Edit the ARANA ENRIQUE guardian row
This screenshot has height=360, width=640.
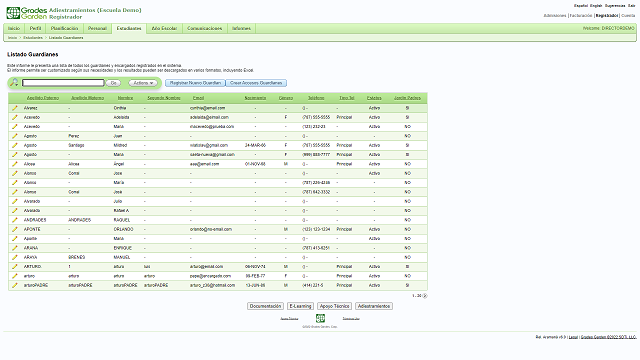click(15, 248)
